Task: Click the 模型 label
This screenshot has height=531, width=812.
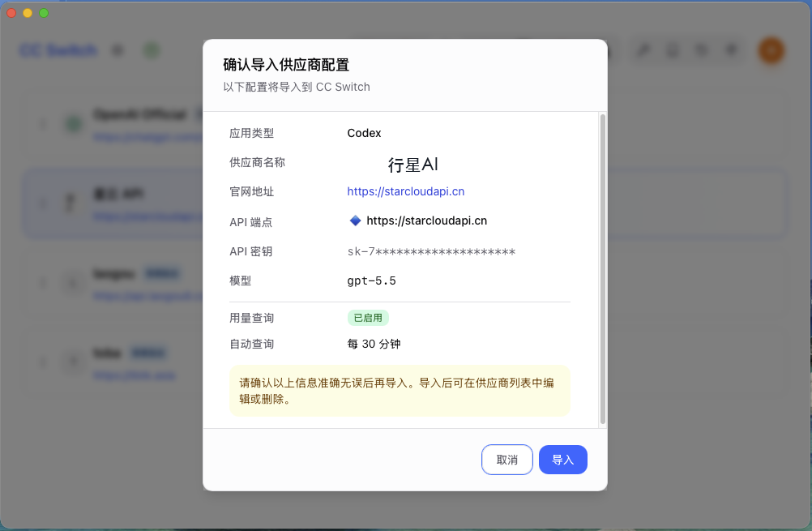Action: (241, 280)
